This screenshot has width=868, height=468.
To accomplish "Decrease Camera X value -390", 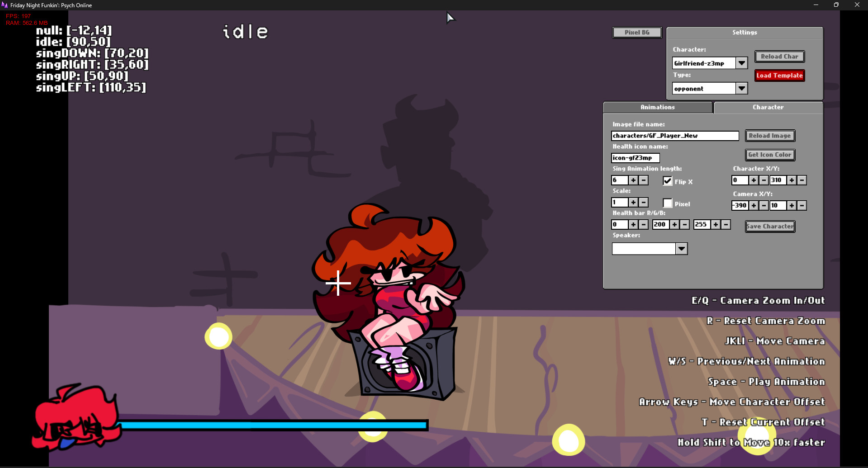I will (x=764, y=205).
